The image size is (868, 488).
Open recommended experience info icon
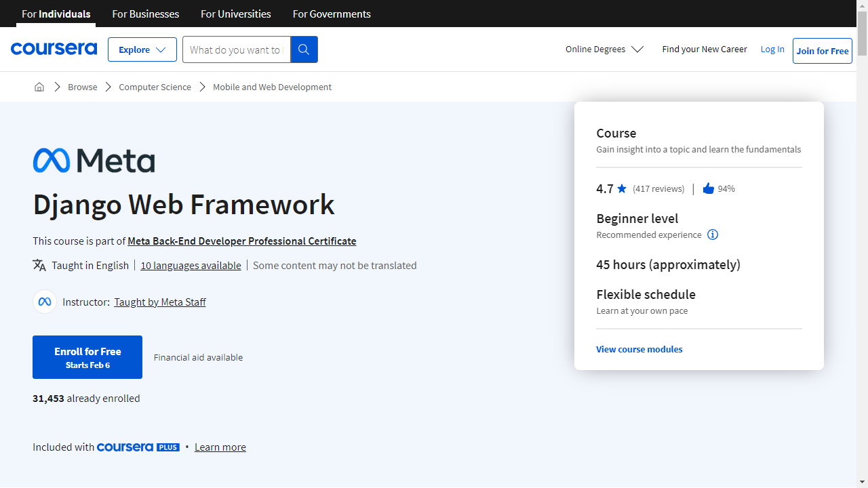(x=713, y=235)
